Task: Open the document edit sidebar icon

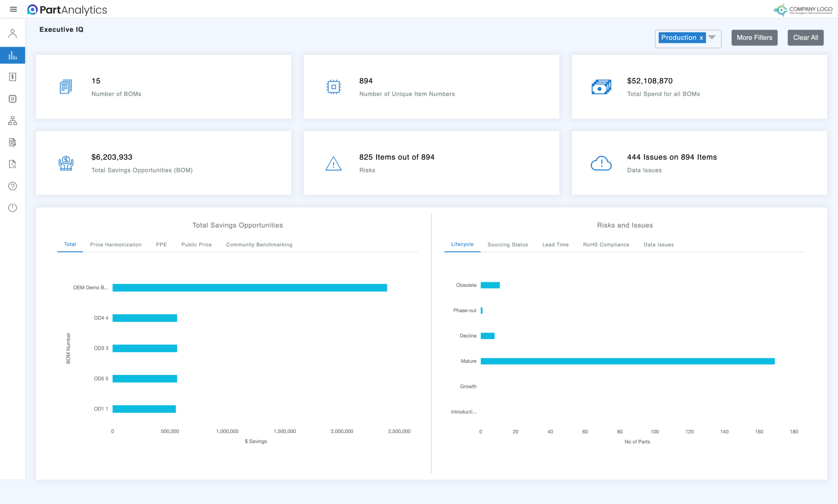Action: point(13,142)
